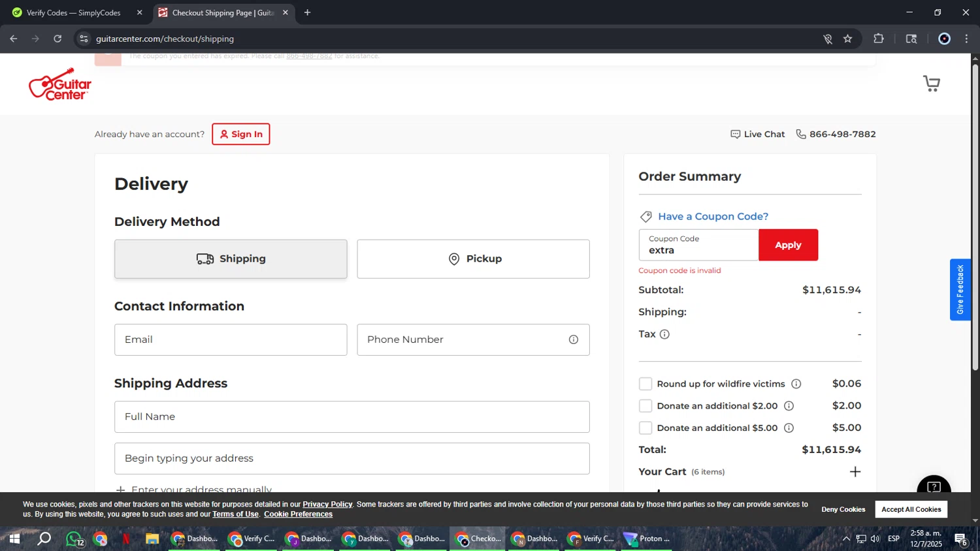Click the Phone Number field info icon
This screenshot has width=980, height=551.
(574, 339)
